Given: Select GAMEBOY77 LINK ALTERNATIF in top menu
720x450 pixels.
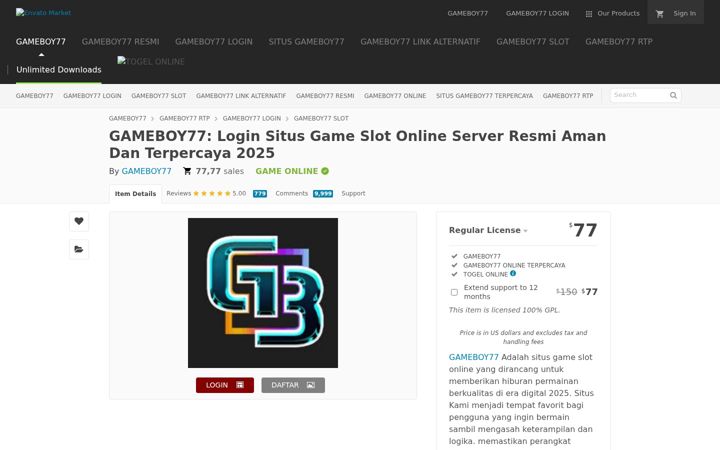Looking at the screenshot, I should click(x=420, y=42).
